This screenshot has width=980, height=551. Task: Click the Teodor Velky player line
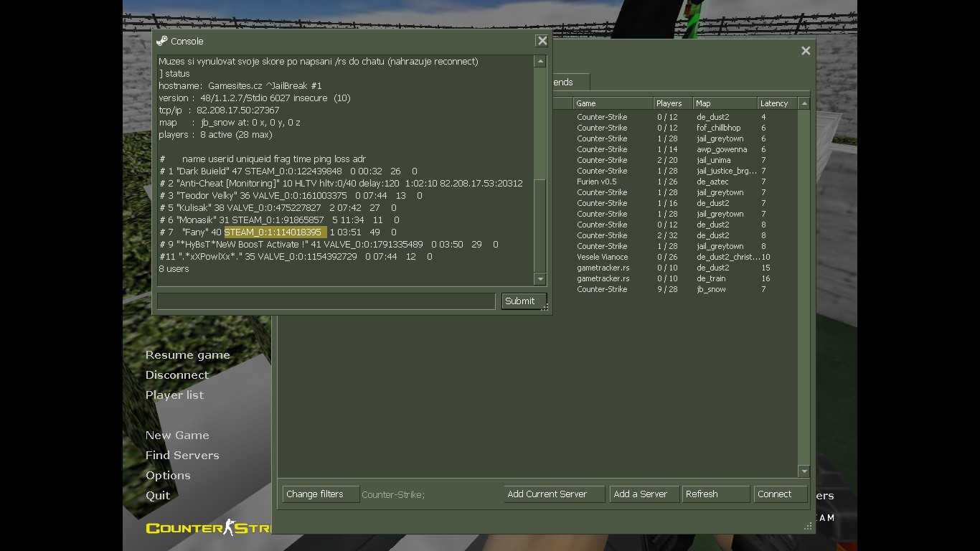pos(291,196)
